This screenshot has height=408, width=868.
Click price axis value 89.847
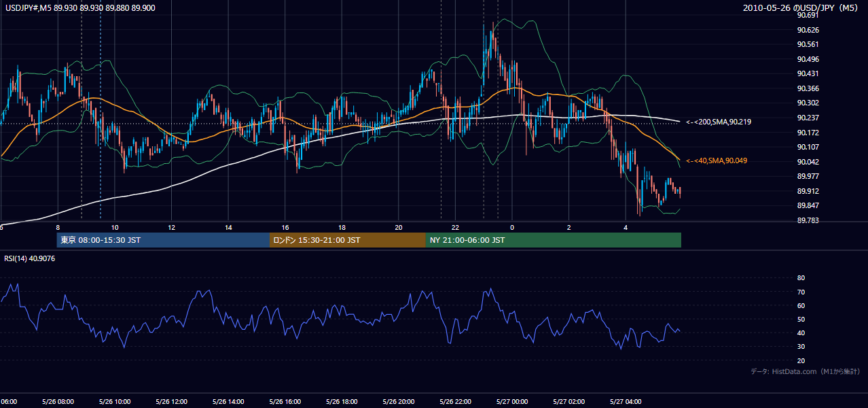click(808, 205)
